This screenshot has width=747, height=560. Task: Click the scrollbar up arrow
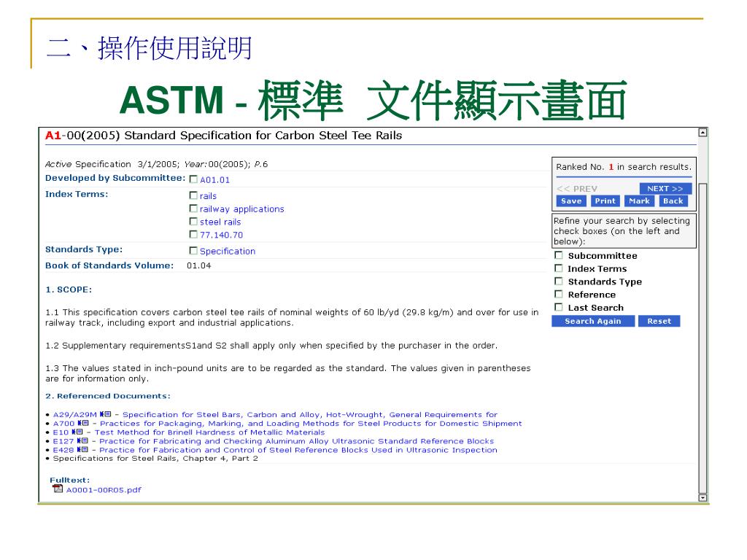[703, 133]
